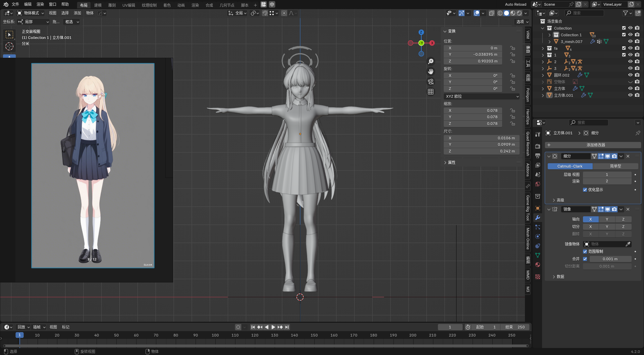
Task: Toggle the 范围限制 checkbox
Action: [585, 252]
